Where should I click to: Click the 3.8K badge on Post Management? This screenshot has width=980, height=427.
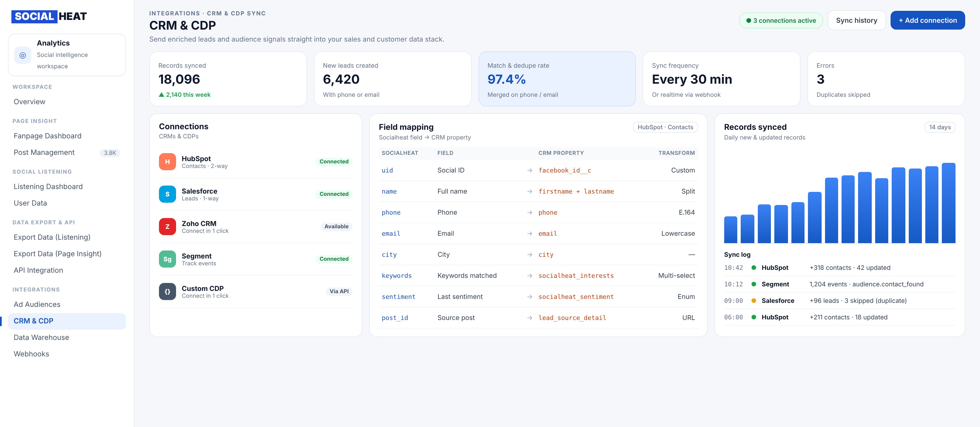(x=110, y=153)
